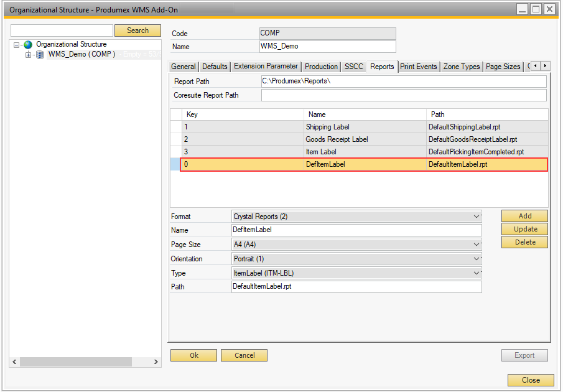This screenshot has width=563, height=392.
Task: Switch to the Print Events tab
Action: [x=419, y=67]
